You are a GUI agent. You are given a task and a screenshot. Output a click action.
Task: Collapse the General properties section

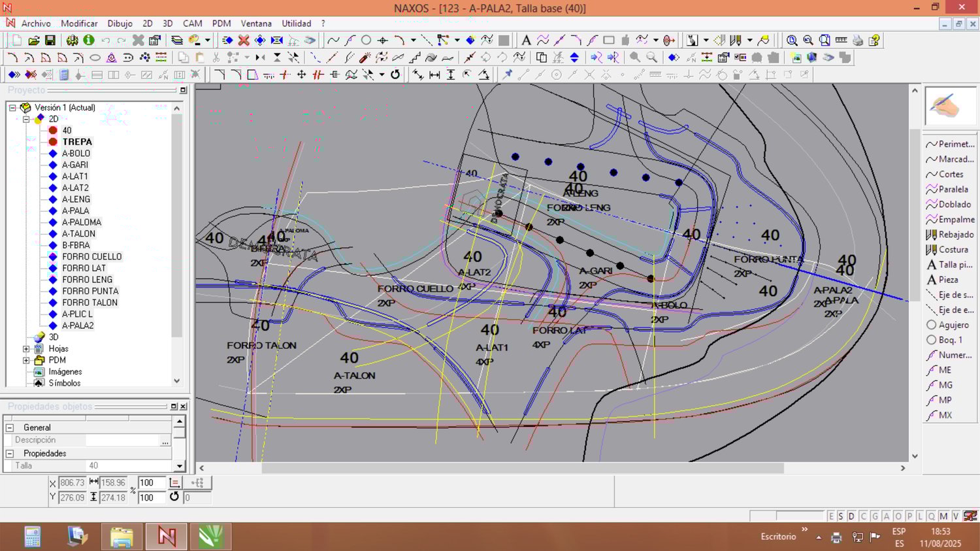click(x=10, y=427)
